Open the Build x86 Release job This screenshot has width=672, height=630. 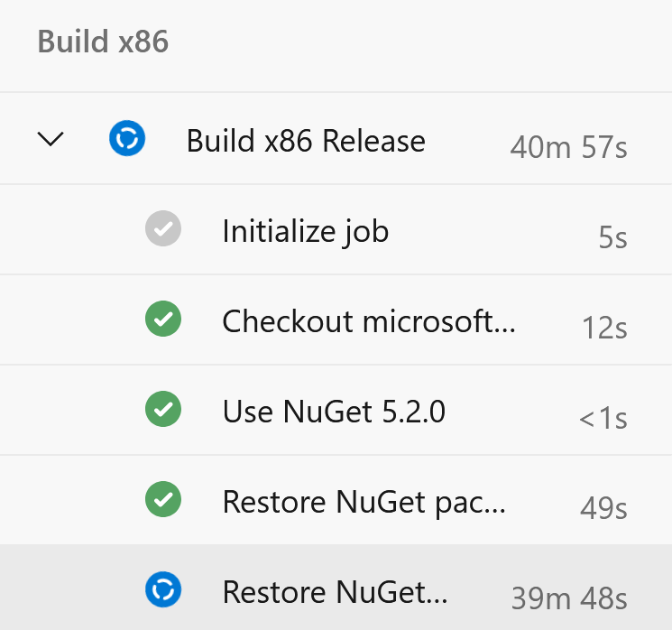(306, 141)
